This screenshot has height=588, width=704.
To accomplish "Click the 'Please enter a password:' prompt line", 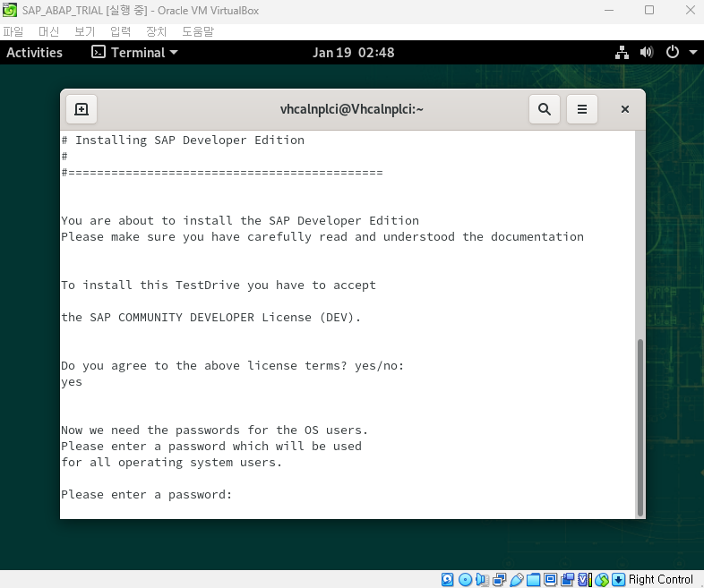I will (x=146, y=495).
